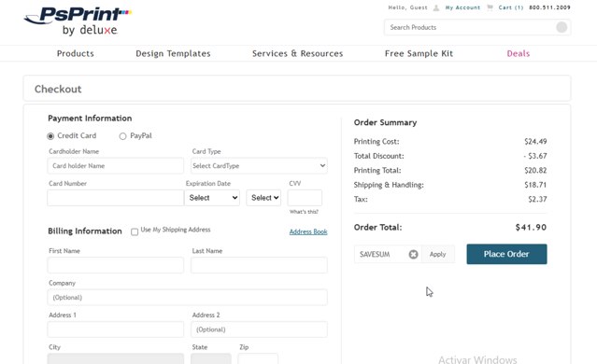Click the Address 2 optional field
The height and width of the screenshot is (364, 597).
point(259,329)
